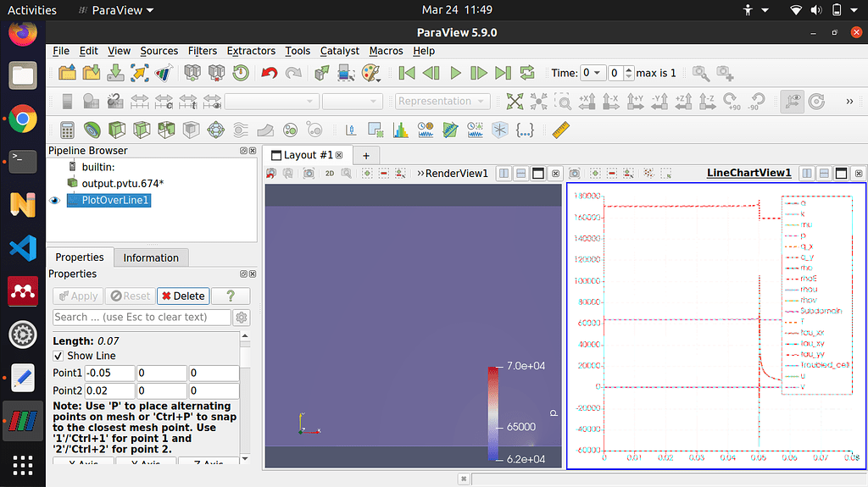Open the Representation dropdown
The image size is (868, 487).
tap(442, 102)
